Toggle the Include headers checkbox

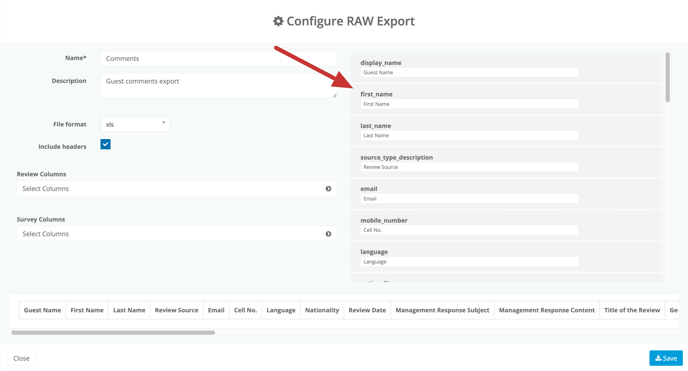coord(105,144)
